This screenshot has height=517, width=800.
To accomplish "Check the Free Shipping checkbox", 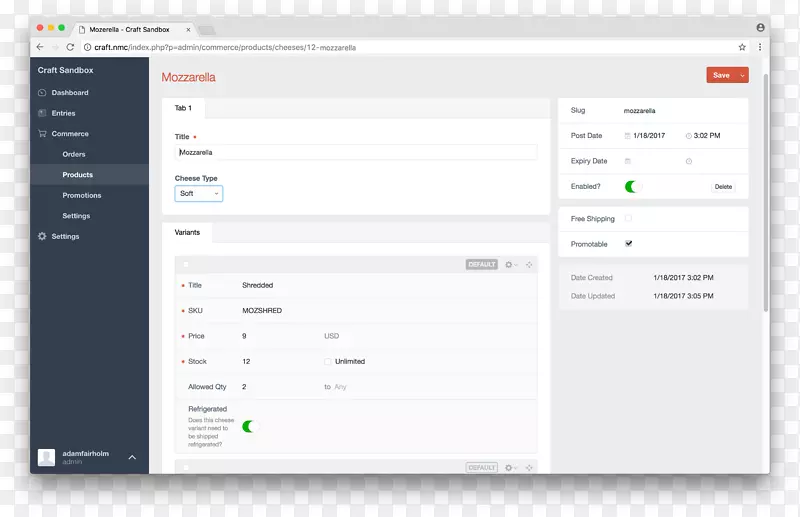I will pos(628,218).
